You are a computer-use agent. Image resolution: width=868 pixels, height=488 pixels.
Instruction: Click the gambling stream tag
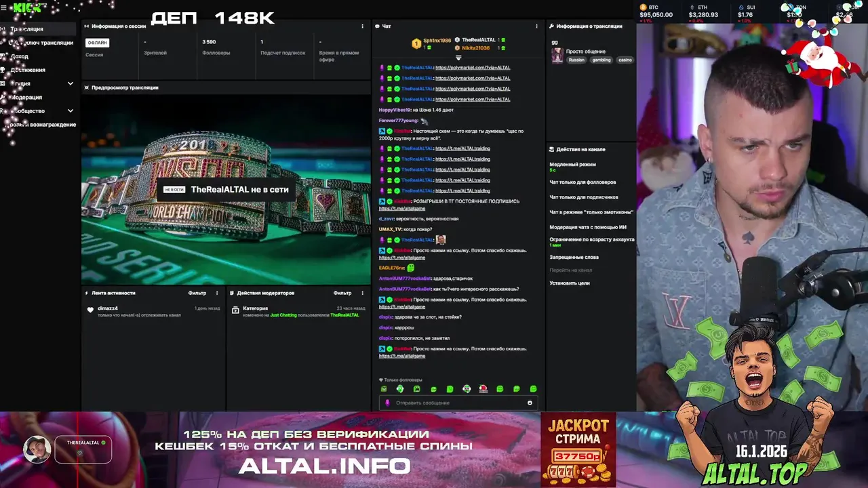click(601, 60)
